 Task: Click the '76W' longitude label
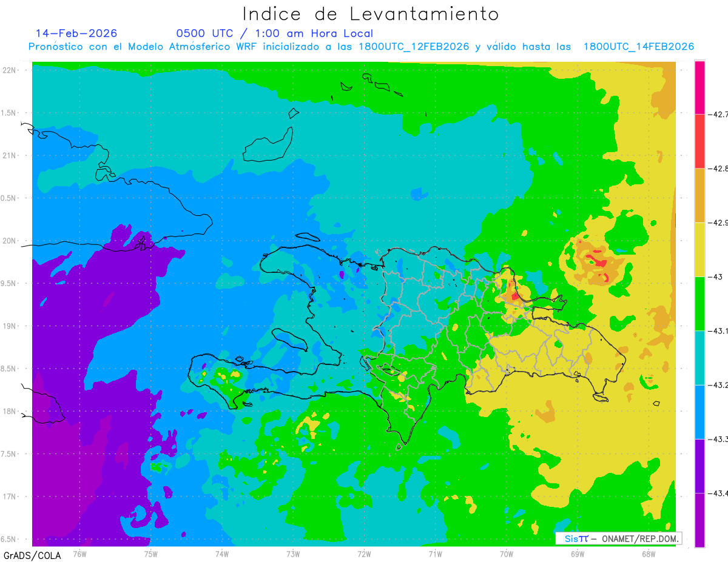[79, 554]
